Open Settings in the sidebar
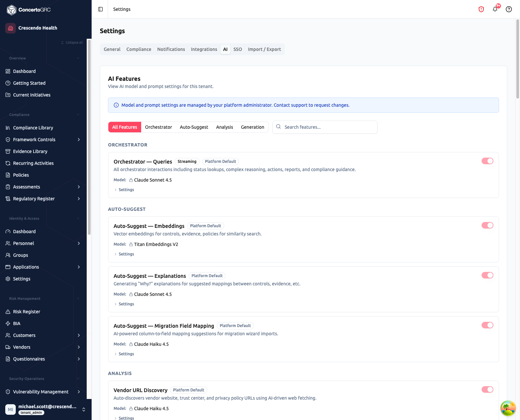Viewport: 520px width, 420px height. (22, 279)
